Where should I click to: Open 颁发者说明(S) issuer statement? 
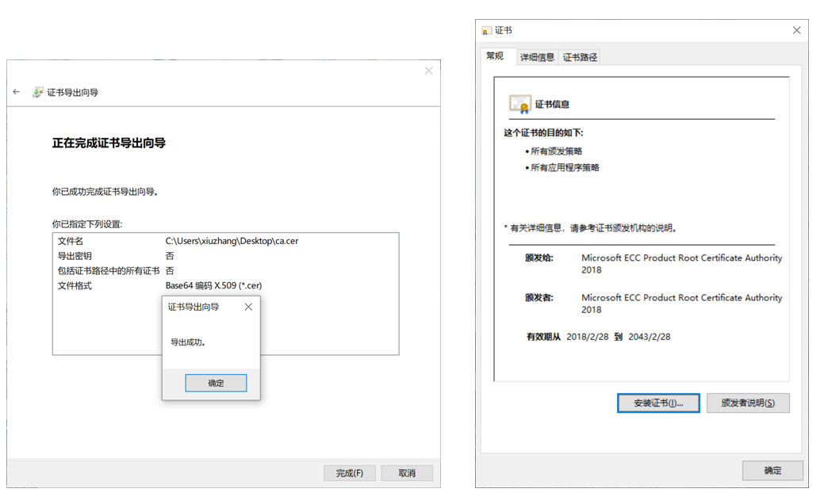(x=748, y=403)
